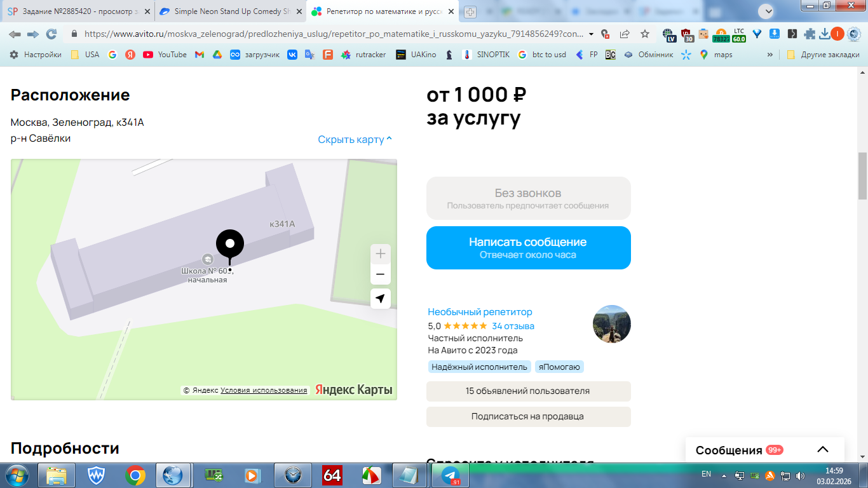The width and height of the screenshot is (868, 488).
Task: Open the Gmail bookmark icon
Action: click(x=200, y=55)
